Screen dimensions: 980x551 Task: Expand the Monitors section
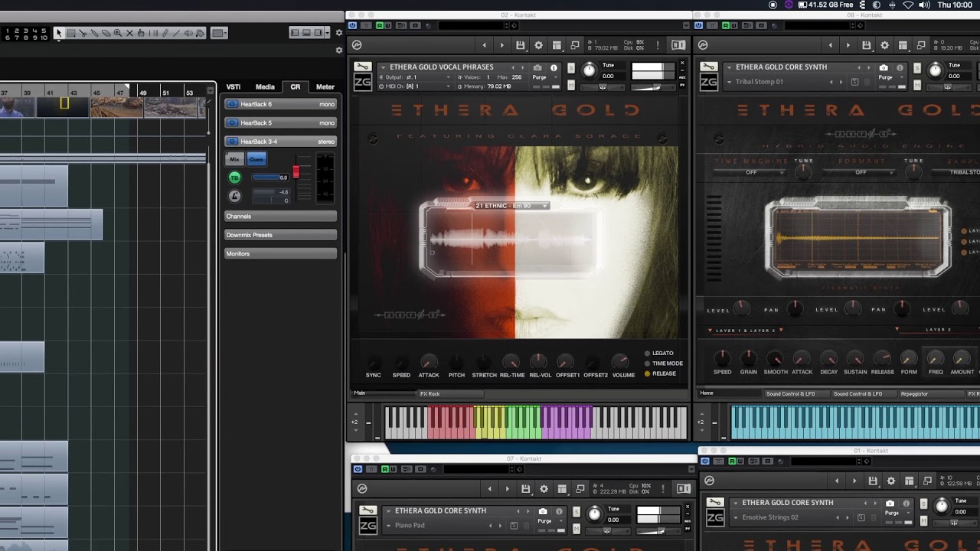(280, 253)
